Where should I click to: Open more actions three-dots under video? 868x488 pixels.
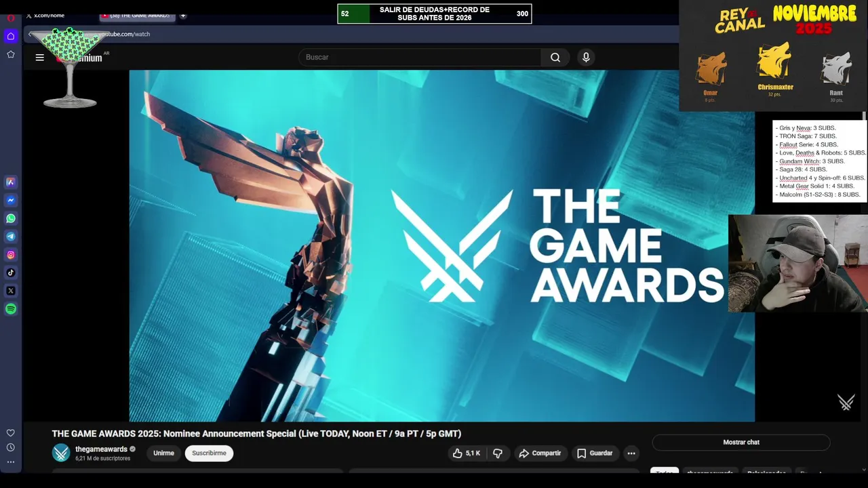631,453
